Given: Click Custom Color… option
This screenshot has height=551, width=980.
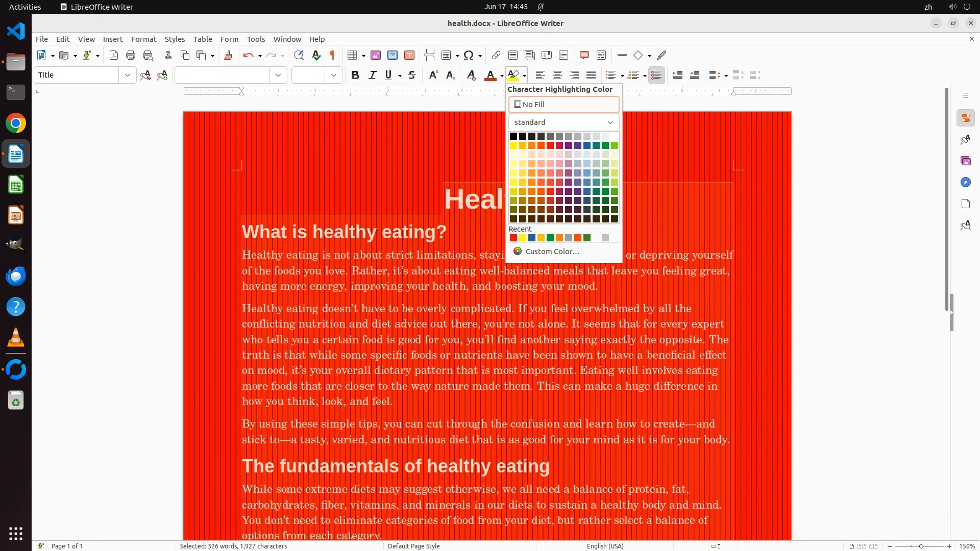Looking at the screenshot, I should click(x=552, y=252).
